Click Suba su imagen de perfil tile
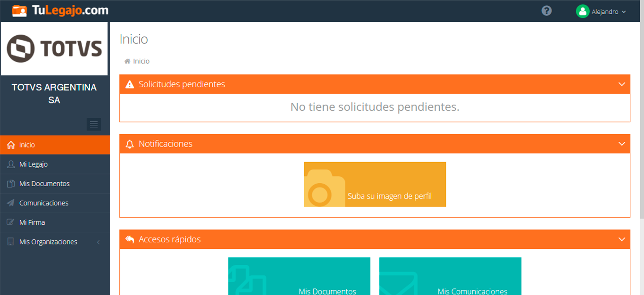This screenshot has width=644, height=295. tap(375, 184)
